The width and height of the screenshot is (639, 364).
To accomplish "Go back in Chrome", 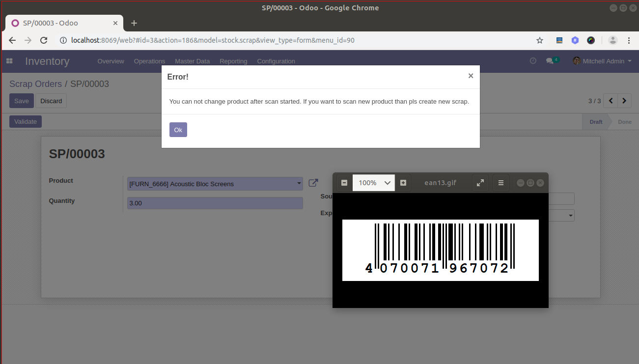I will pos(13,40).
